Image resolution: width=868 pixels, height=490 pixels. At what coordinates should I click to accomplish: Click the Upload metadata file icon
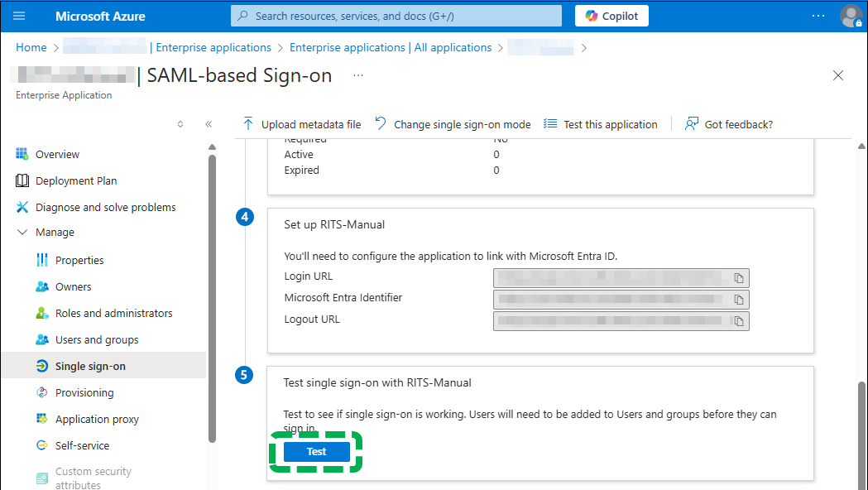click(248, 124)
